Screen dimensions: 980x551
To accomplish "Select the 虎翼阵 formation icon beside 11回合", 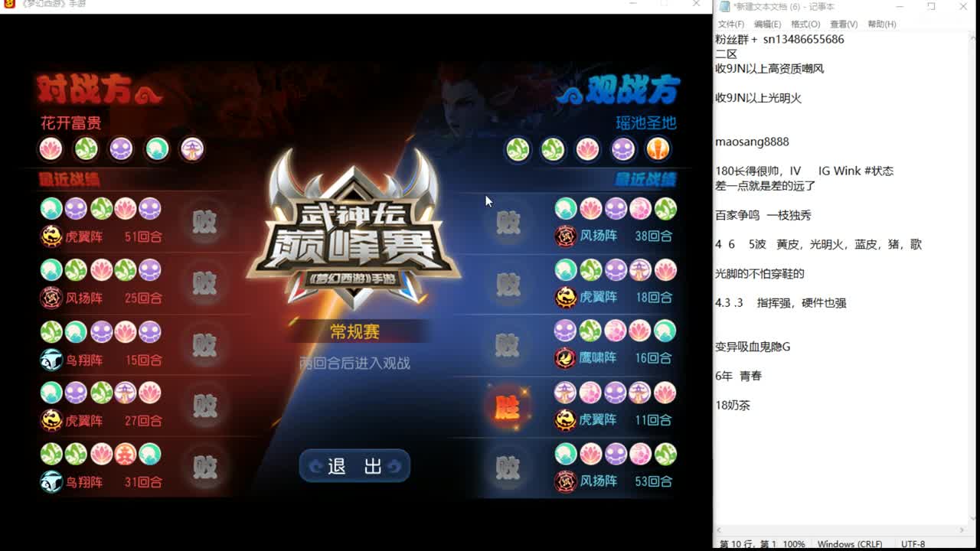I will coord(566,419).
